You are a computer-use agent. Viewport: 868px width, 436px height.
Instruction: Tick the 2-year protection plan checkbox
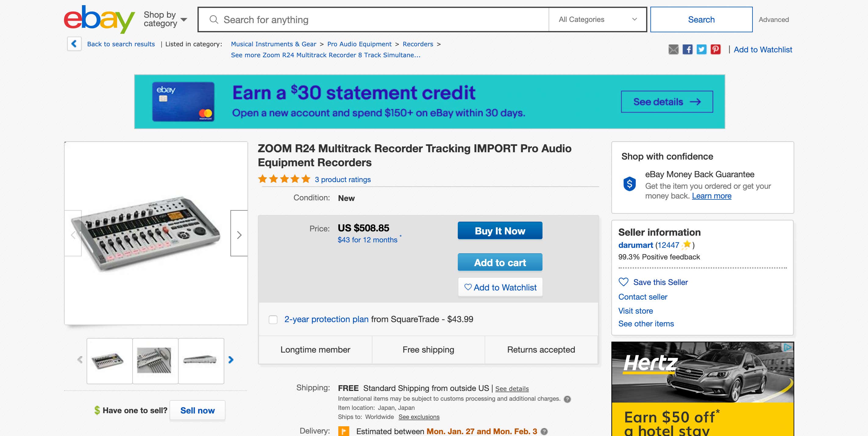tap(273, 319)
